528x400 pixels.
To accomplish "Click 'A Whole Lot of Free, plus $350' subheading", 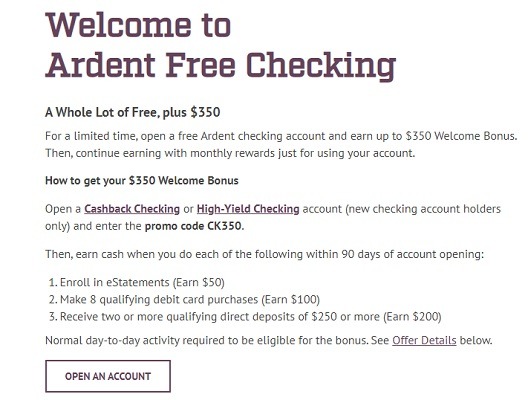I will click(133, 112).
